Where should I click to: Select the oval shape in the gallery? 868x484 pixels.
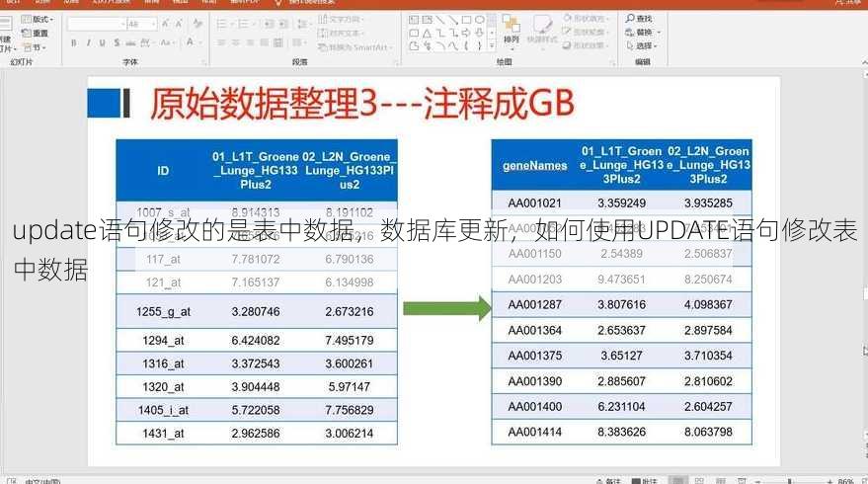[479, 20]
